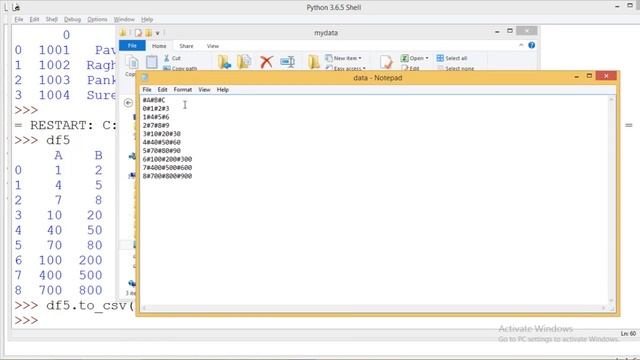This screenshot has width=640, height=360.
Task: Switch to the Home ribbon tab
Action: [159, 46]
